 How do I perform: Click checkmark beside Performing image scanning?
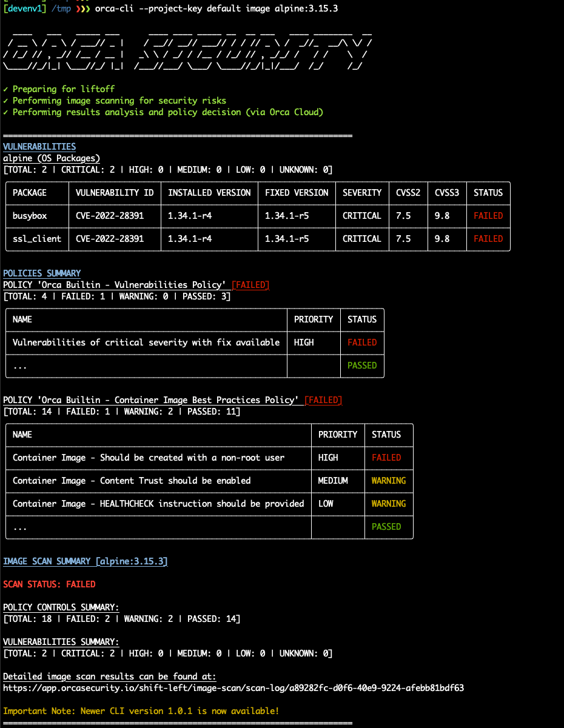pyautogui.click(x=5, y=101)
